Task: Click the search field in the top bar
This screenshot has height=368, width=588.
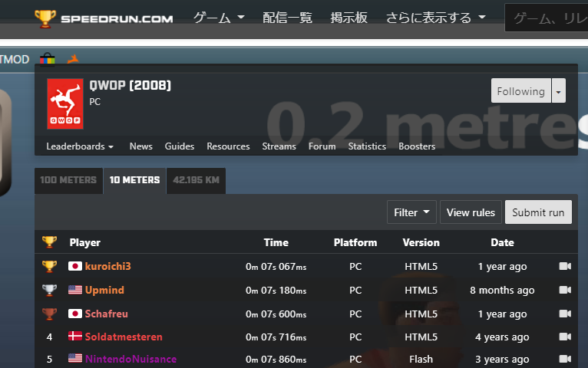Action: pyautogui.click(x=547, y=18)
